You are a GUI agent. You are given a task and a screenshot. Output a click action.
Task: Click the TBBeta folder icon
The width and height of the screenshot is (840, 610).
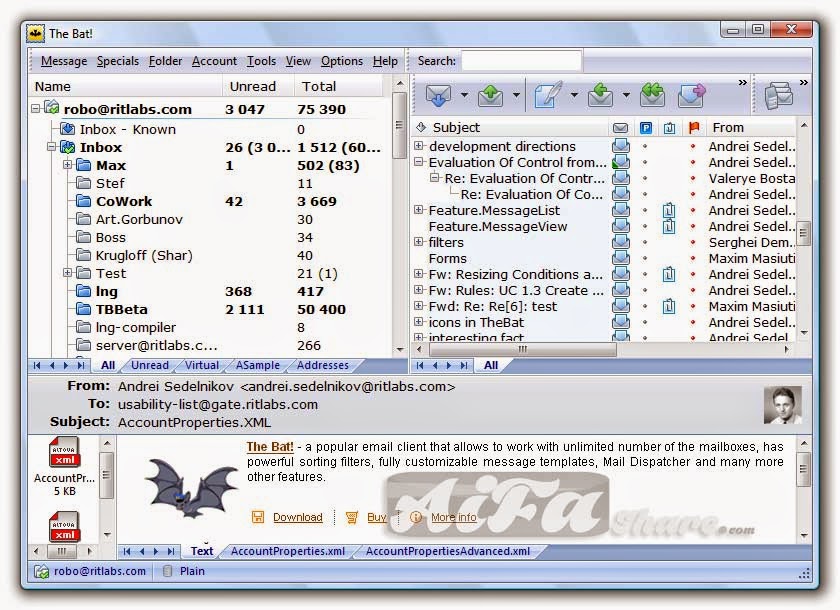83,309
